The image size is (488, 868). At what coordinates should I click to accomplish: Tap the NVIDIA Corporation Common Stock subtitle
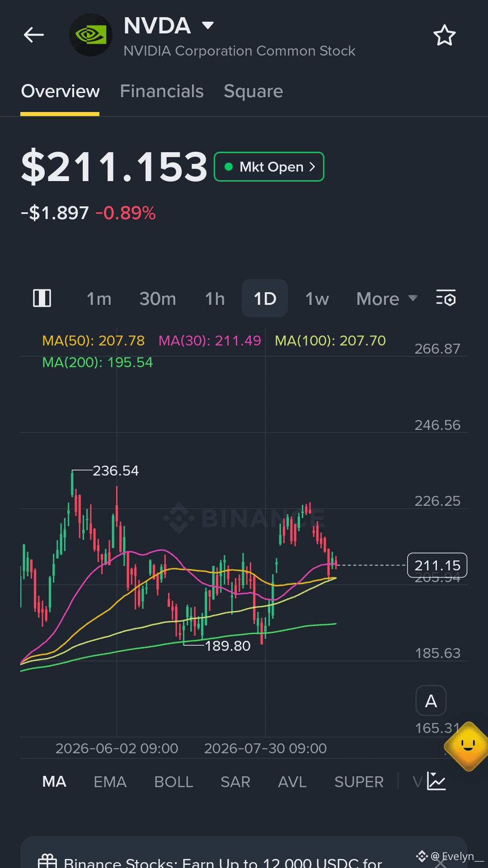click(239, 51)
